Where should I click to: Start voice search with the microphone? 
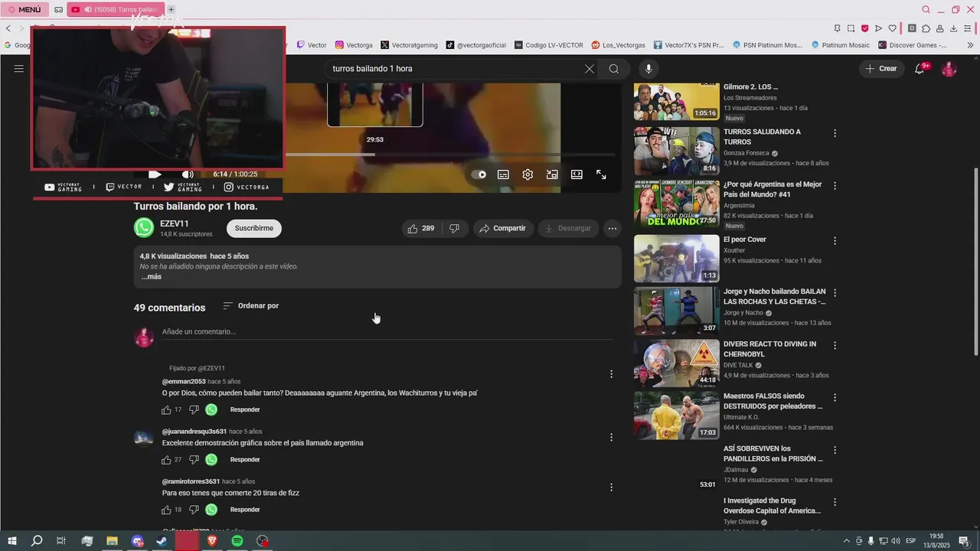pyautogui.click(x=648, y=69)
